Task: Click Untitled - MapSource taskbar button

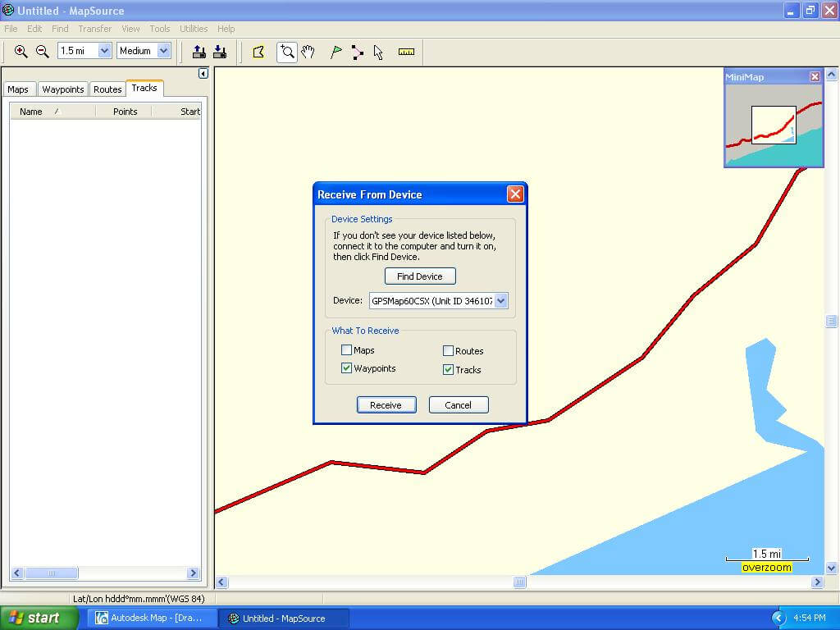Action: coord(285,619)
